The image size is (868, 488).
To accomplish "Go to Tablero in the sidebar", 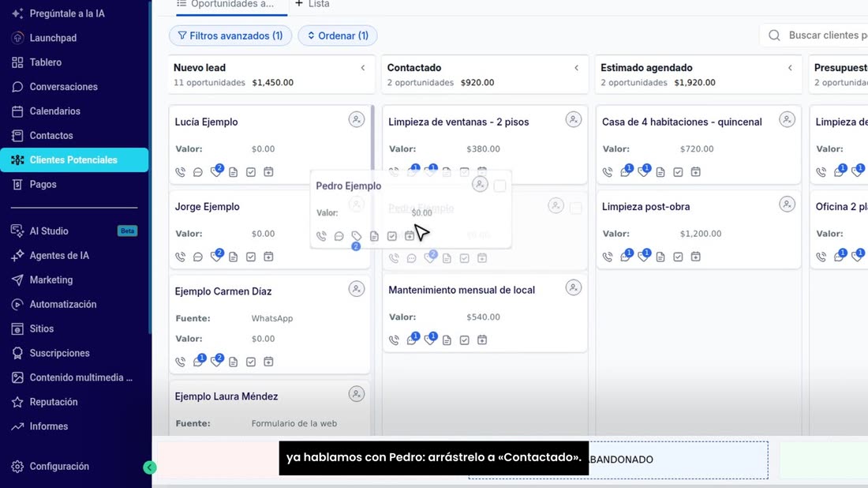I will pyautogui.click(x=46, y=62).
